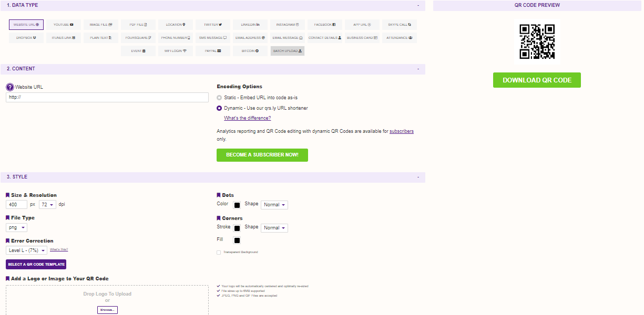Select Static embed URL radio option
Image resolution: width=644 pixels, height=315 pixels.
219,98
